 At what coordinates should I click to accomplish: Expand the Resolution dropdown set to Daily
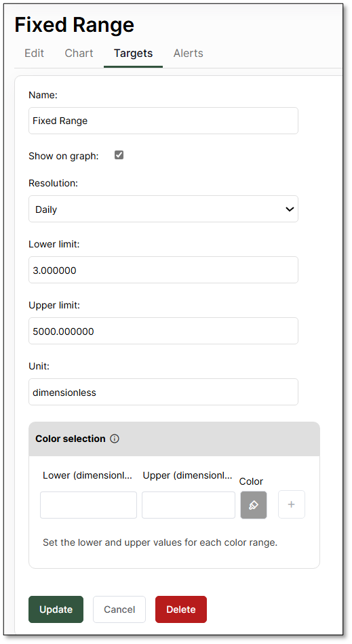pos(163,209)
